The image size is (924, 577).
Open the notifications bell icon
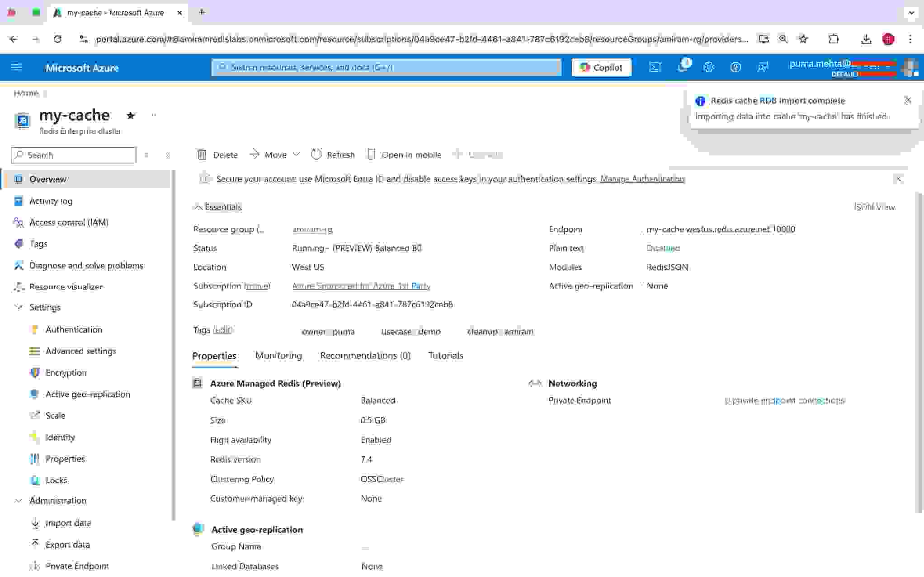tap(682, 68)
